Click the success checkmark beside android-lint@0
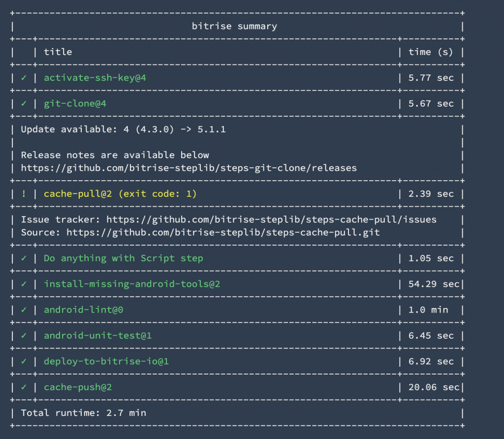This screenshot has width=504, height=439. point(24,310)
